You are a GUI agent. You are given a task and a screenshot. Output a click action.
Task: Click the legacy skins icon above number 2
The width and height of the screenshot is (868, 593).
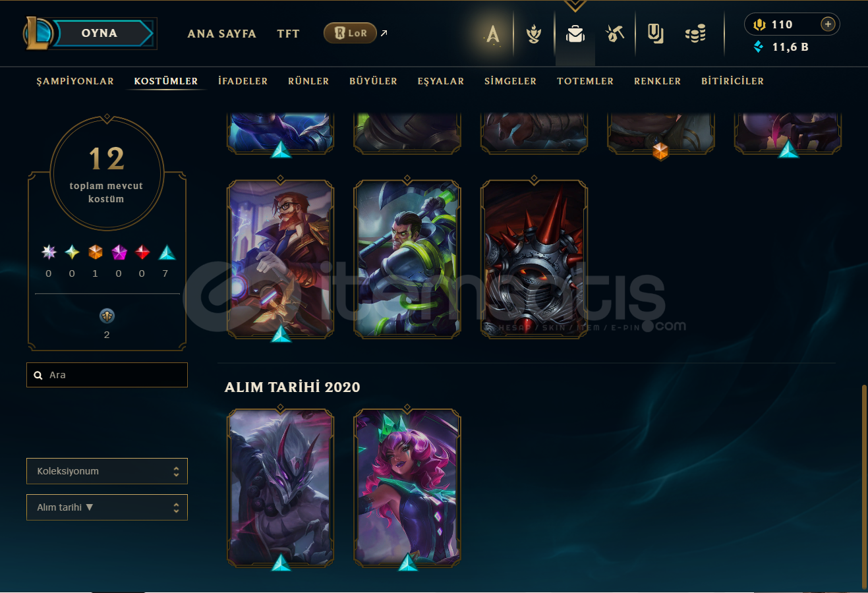[107, 316]
